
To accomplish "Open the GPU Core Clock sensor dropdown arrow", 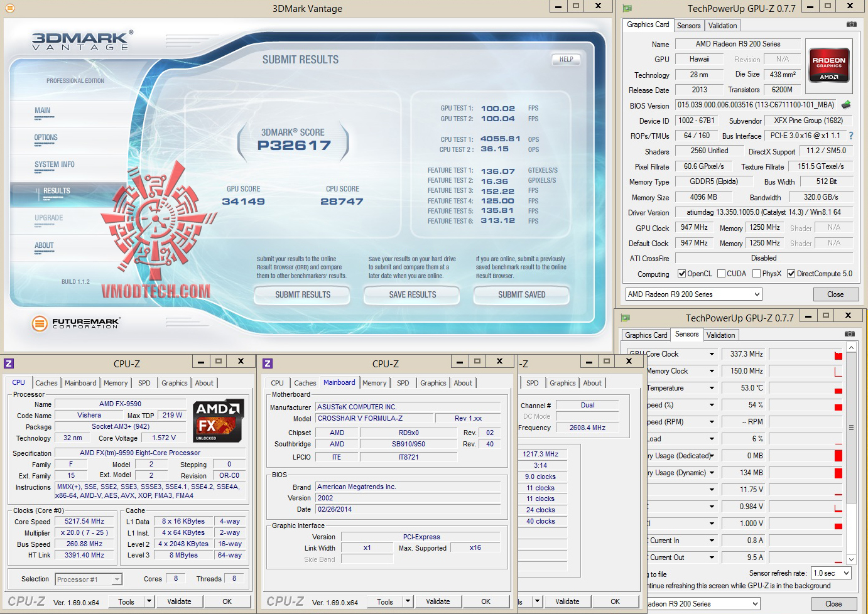I will tap(712, 354).
